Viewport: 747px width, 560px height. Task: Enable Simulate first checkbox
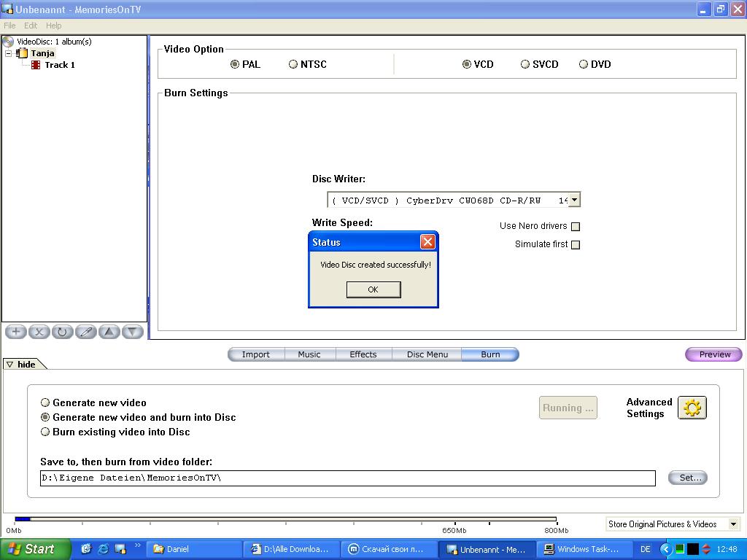(576, 245)
